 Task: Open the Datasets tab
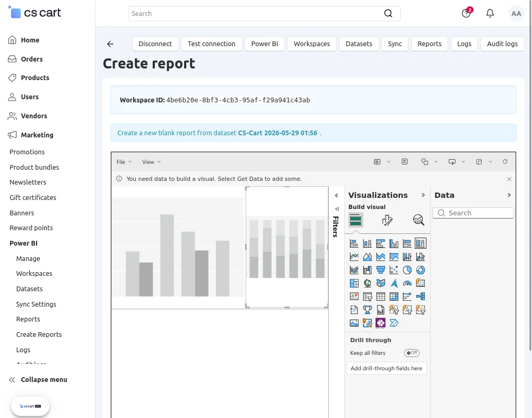[359, 44]
